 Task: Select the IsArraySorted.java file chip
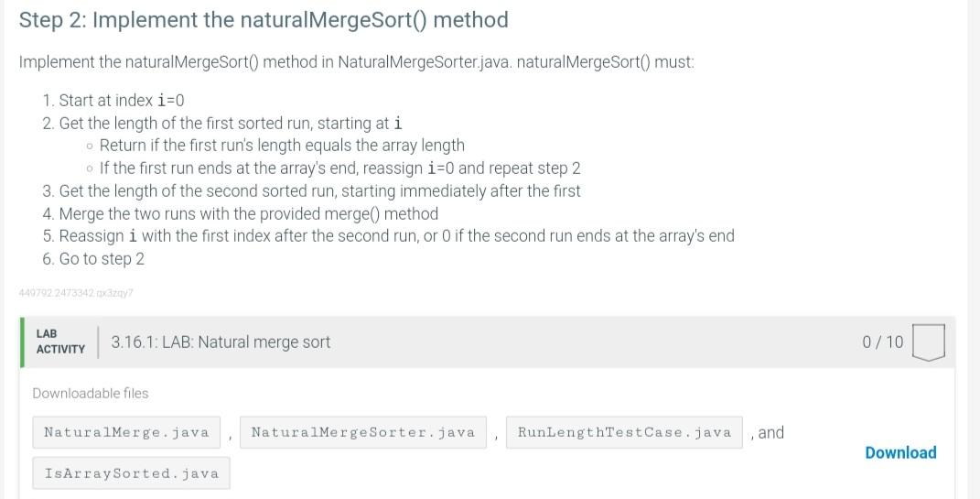[131, 473]
